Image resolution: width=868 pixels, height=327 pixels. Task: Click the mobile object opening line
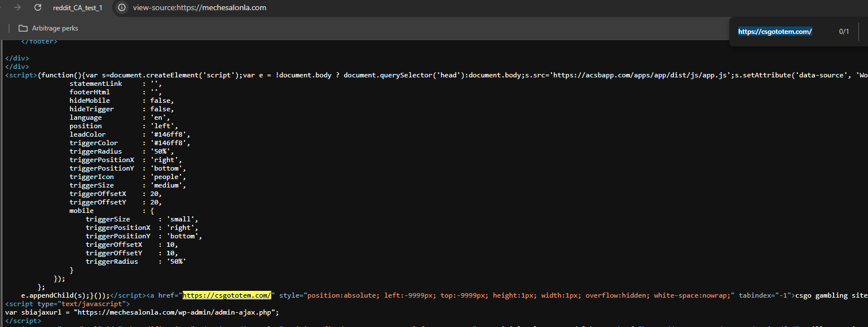point(112,211)
